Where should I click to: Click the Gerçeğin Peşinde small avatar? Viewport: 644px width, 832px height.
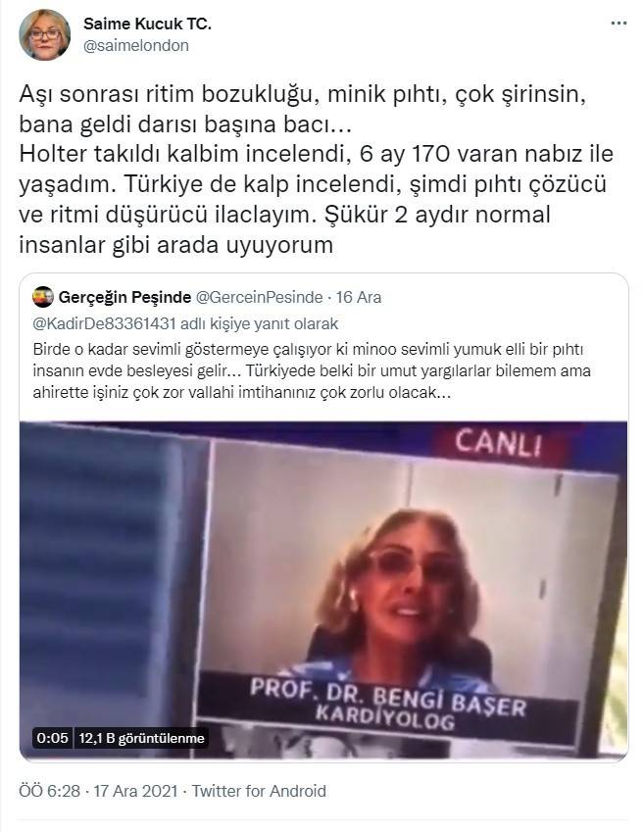coord(43,297)
